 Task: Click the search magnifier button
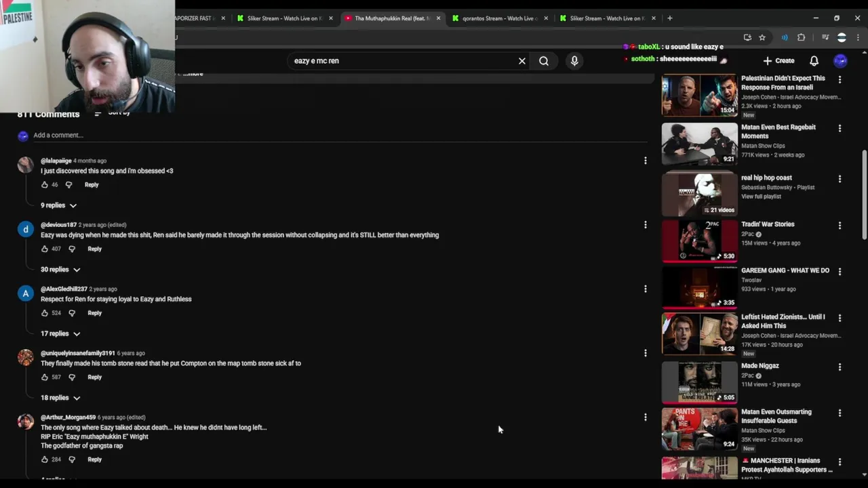coord(544,61)
